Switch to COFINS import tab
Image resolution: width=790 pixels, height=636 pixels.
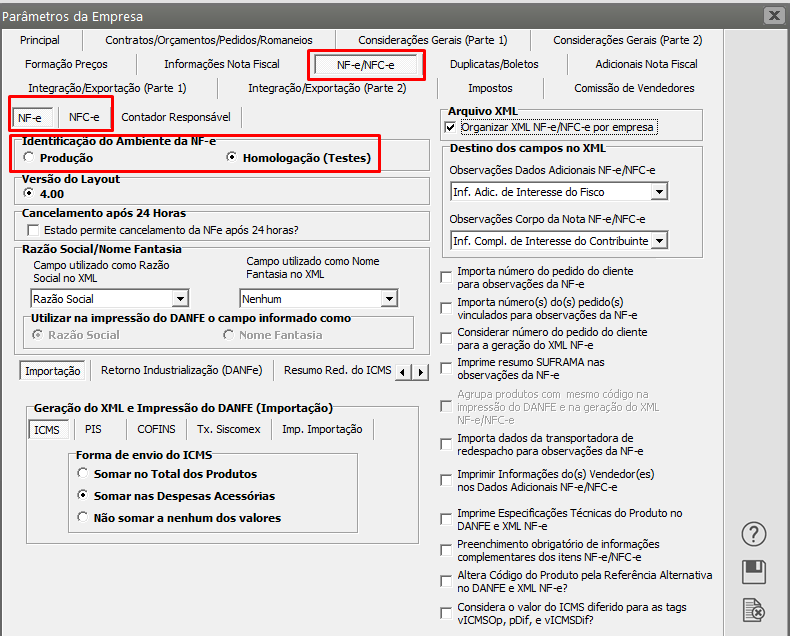(156, 429)
